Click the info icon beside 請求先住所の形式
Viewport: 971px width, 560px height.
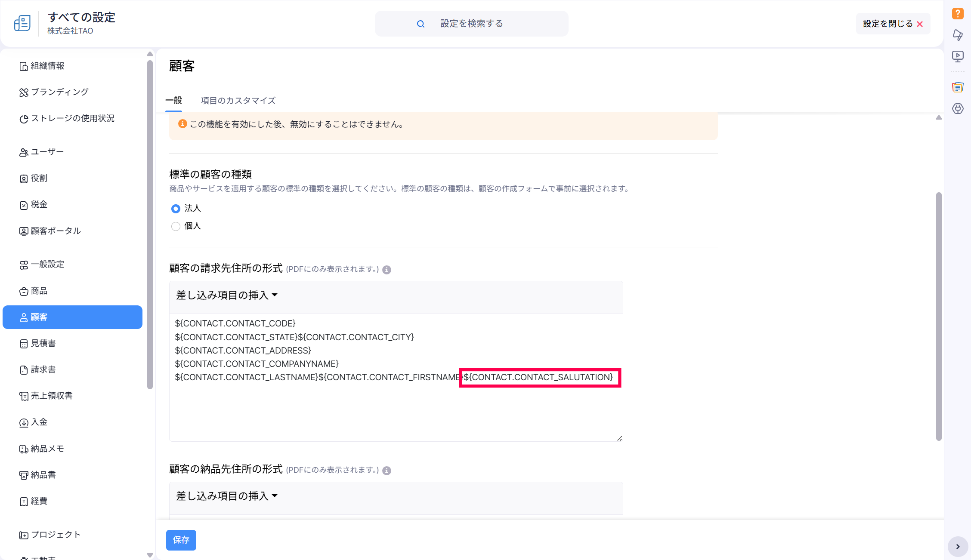(x=387, y=270)
